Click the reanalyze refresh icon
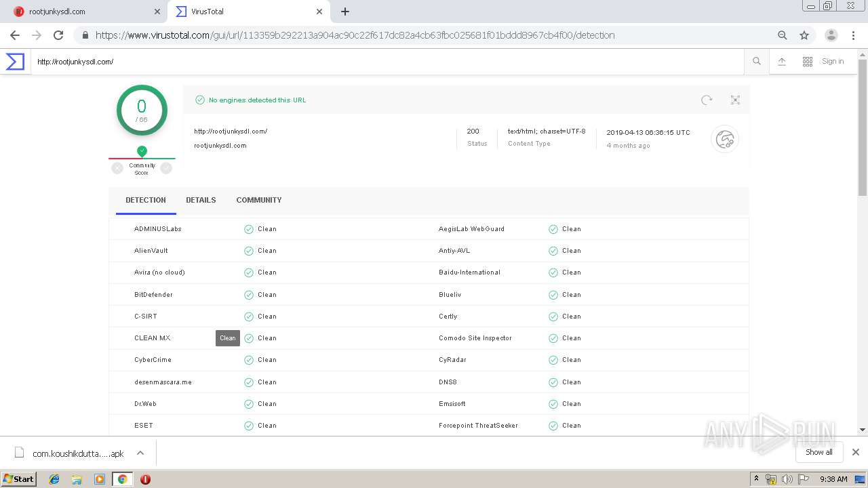 click(707, 100)
